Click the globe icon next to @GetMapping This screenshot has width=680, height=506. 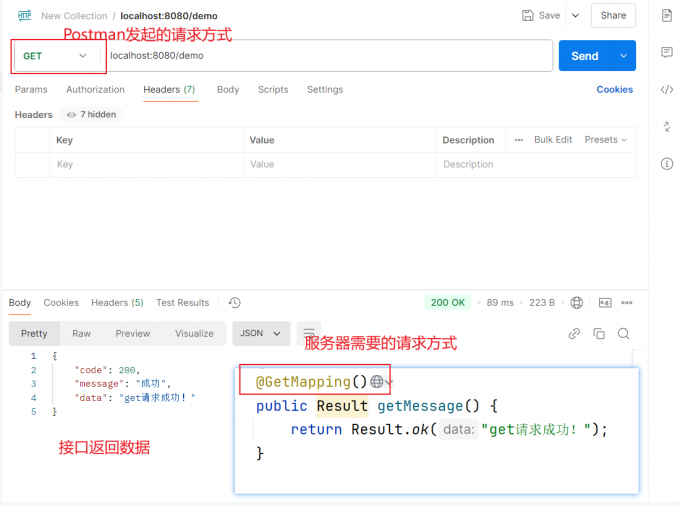point(377,382)
